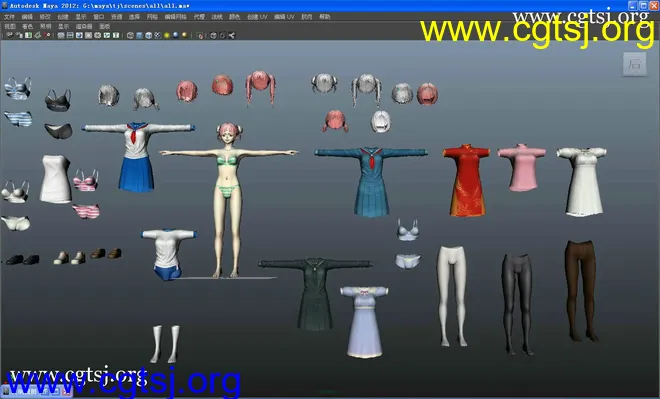Image resolution: width=660 pixels, height=399 pixels.
Task: Select the pink twin-tail long hair model
Action: tap(261, 88)
